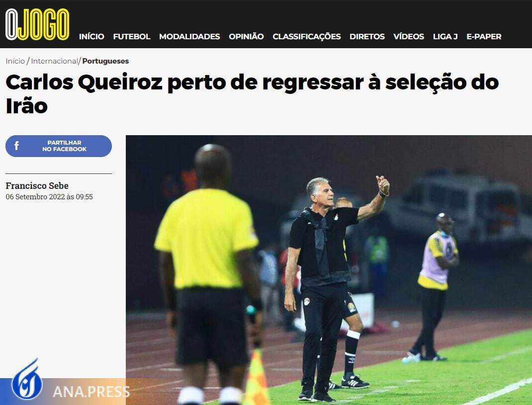
Task: Click the Início breadcrumb link
Action: [x=15, y=61]
